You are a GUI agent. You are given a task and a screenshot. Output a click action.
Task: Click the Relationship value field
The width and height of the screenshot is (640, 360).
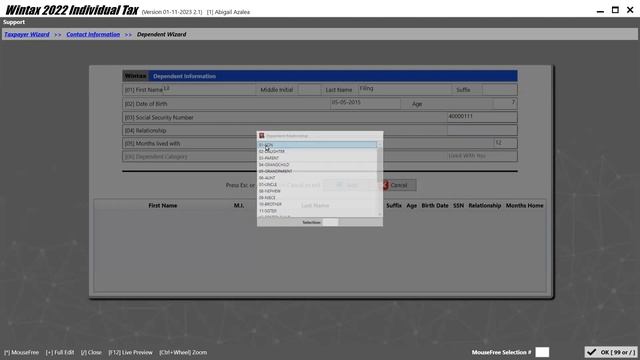[x=482, y=130]
